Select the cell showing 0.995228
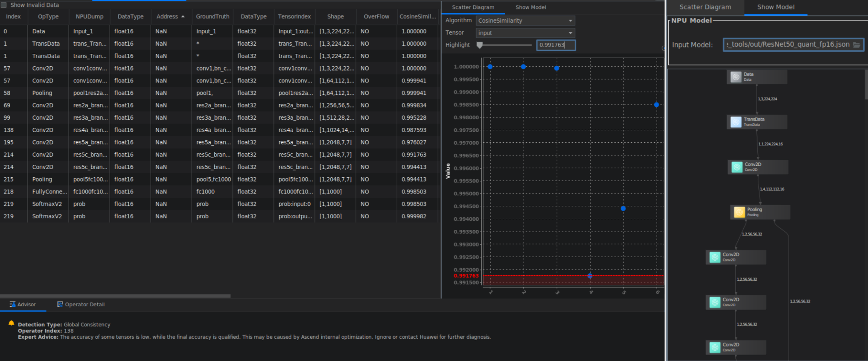Screen dimensions: 868x361 click(418, 117)
